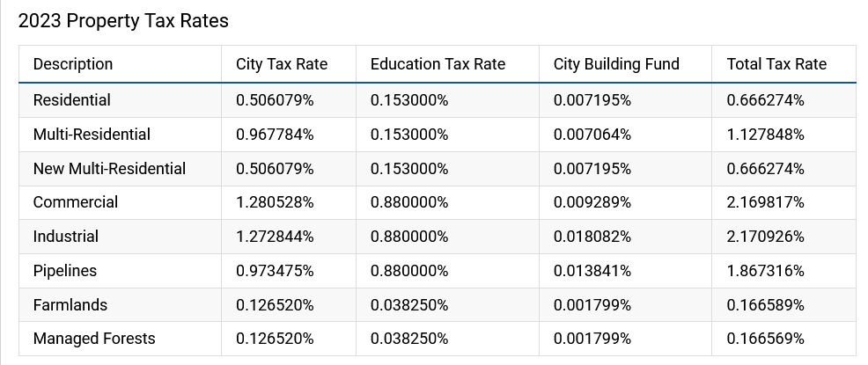Select the Residential row label
The height and width of the screenshot is (365, 868).
[72, 100]
